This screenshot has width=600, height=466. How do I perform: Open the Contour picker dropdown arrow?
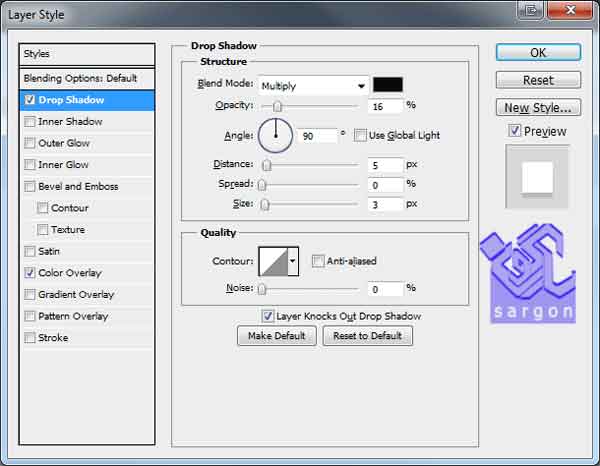click(x=293, y=261)
